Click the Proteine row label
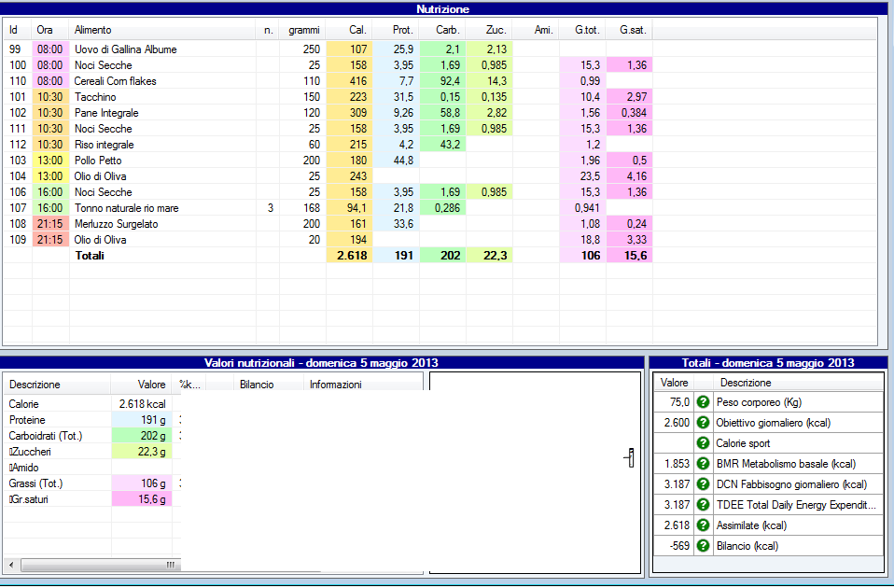Screen dimensions: 894x588 point(27,420)
